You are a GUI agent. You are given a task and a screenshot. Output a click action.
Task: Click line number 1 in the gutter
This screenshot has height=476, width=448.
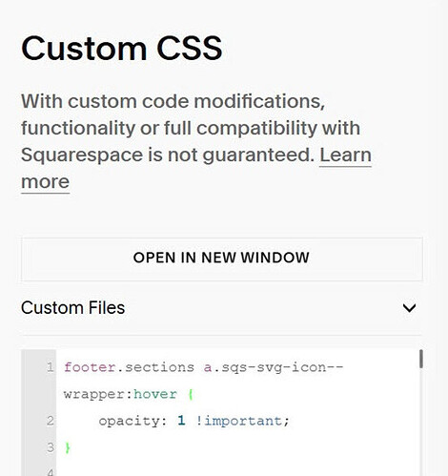coord(51,367)
